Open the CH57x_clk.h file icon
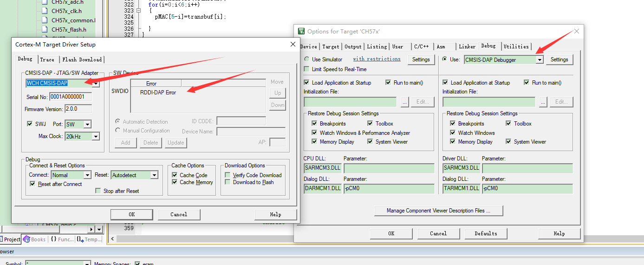Image resolution: width=644 pixels, height=265 pixels. [x=44, y=11]
